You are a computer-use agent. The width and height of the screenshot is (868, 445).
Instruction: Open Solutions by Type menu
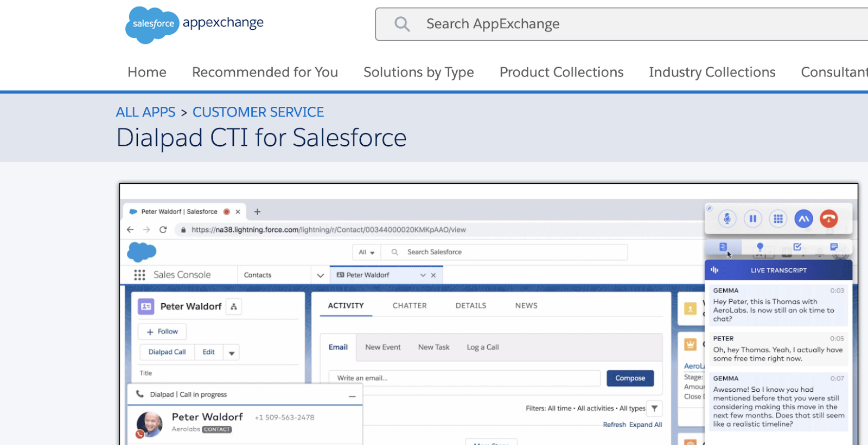419,72
